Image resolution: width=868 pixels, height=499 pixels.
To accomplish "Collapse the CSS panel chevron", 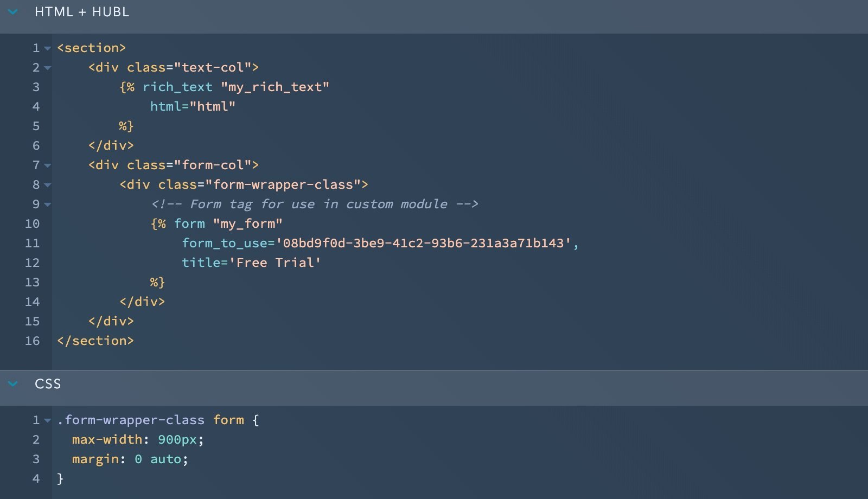I will click(x=13, y=384).
